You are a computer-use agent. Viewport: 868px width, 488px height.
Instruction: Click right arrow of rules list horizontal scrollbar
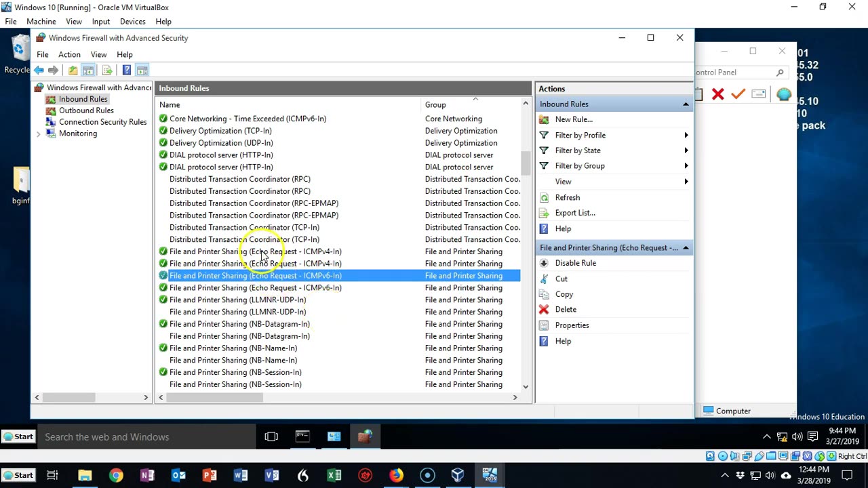click(515, 397)
